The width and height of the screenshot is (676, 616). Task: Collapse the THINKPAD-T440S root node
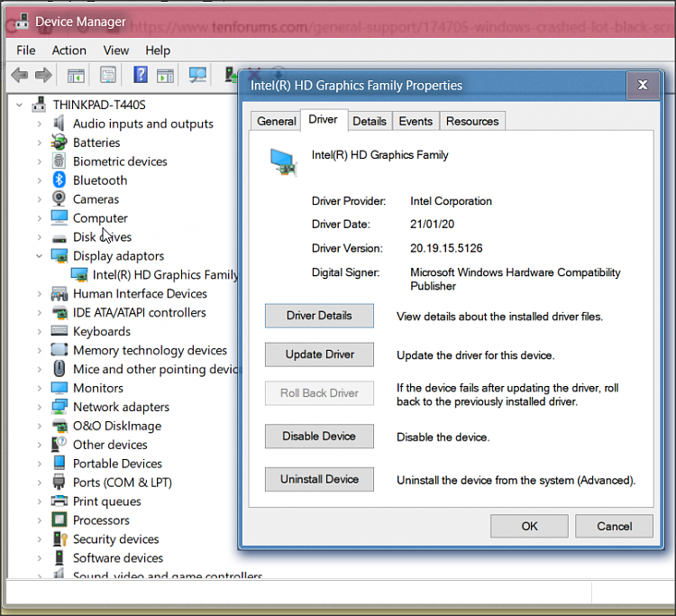click(x=20, y=105)
